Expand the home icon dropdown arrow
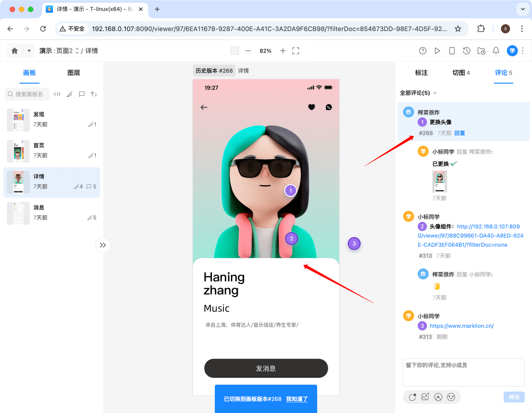This screenshot has width=532, height=413. click(x=28, y=51)
